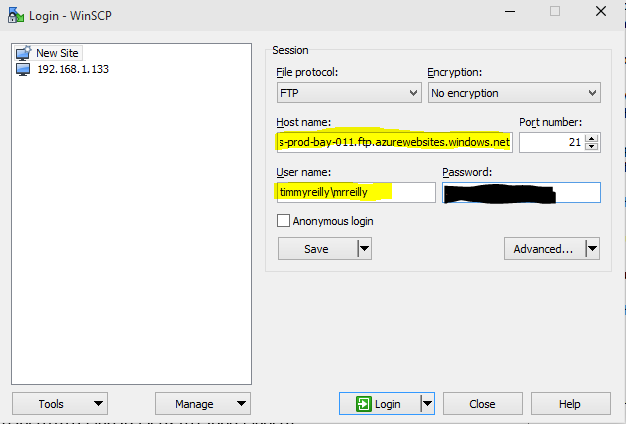Decrease port number with down arrow
Viewport: 626px width, 424px height.
click(592, 147)
